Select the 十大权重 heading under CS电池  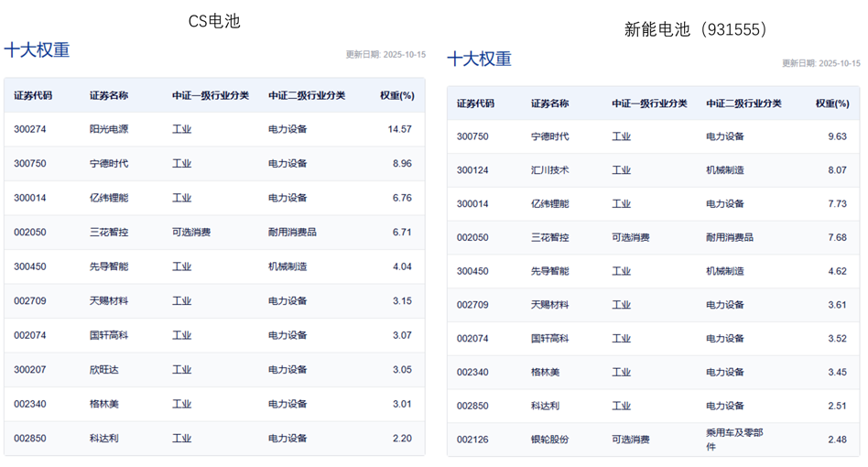point(37,50)
